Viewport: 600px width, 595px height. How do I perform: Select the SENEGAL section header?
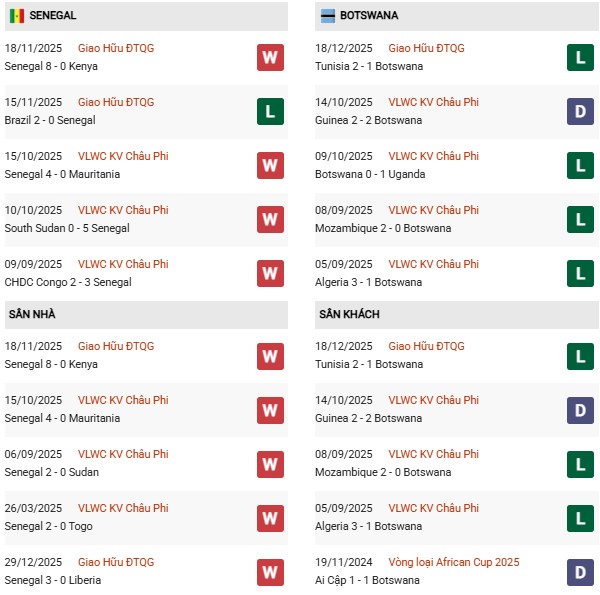pyautogui.click(x=53, y=16)
